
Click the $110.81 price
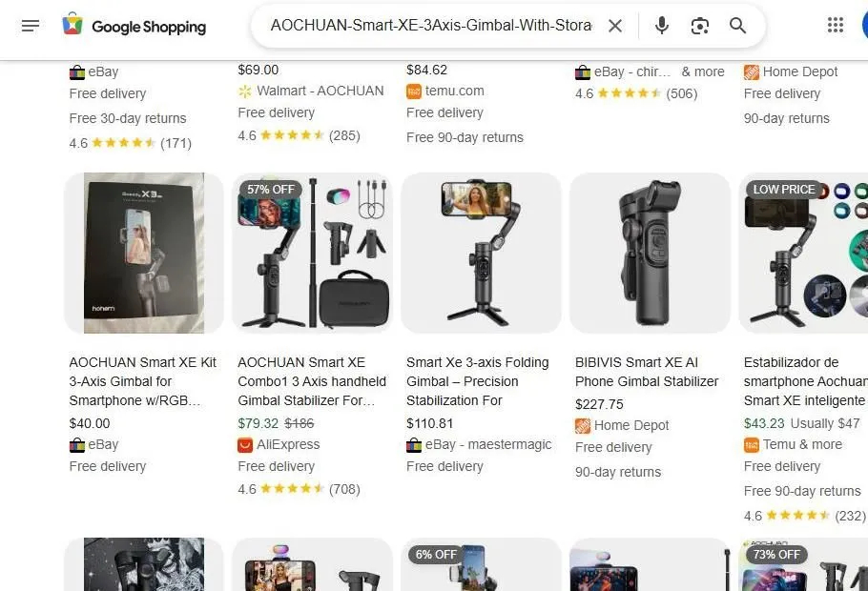click(429, 423)
